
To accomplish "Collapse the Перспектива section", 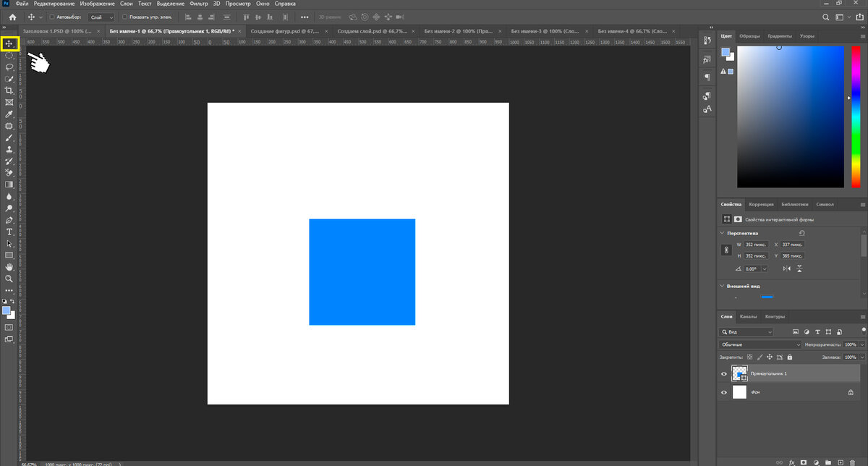I will (722, 234).
